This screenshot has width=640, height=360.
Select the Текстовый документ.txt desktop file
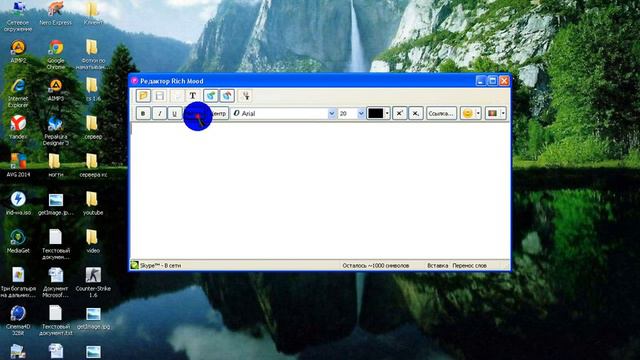point(56,320)
